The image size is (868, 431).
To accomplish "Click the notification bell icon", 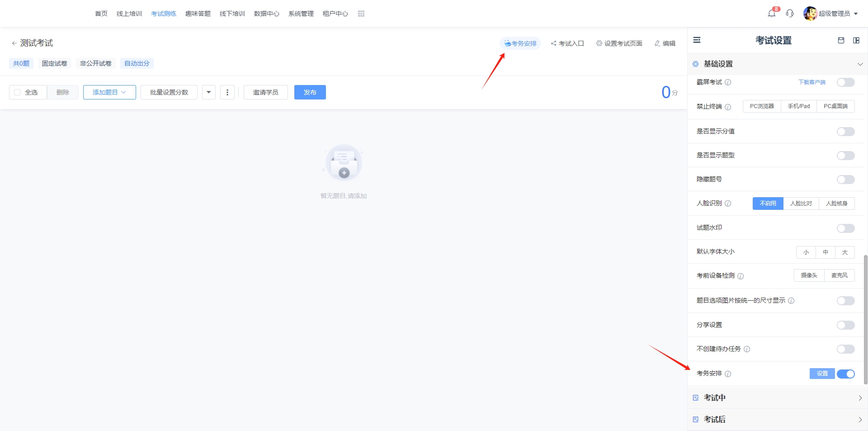I will (771, 14).
